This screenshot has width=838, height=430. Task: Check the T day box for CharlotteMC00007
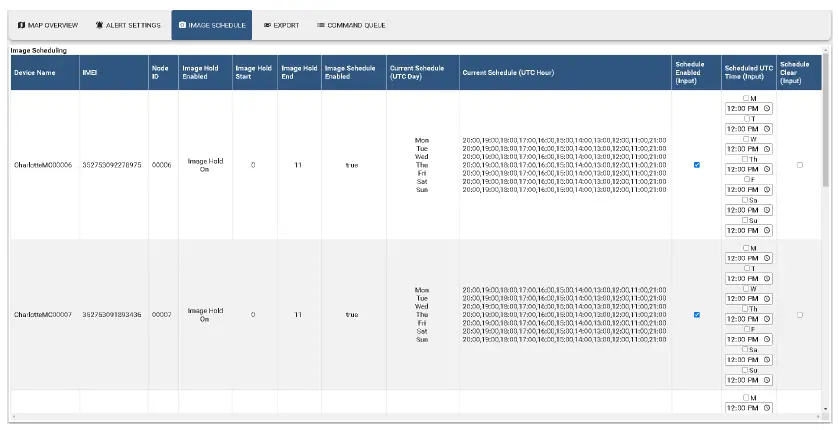[747, 268]
